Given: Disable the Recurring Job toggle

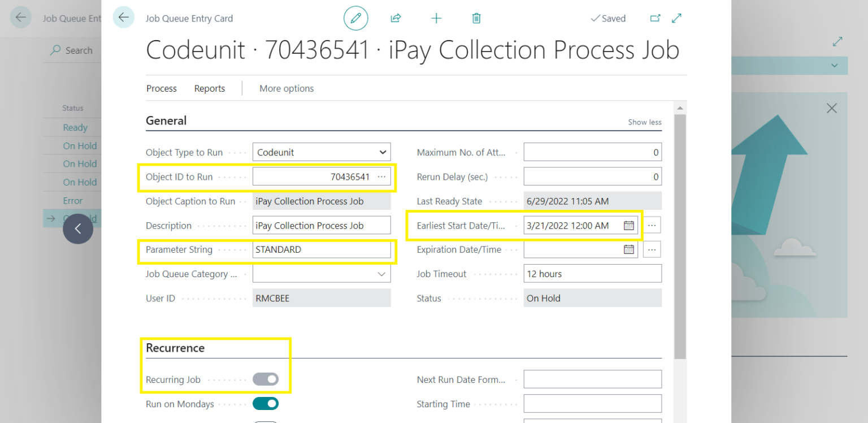Looking at the screenshot, I should coord(266,379).
